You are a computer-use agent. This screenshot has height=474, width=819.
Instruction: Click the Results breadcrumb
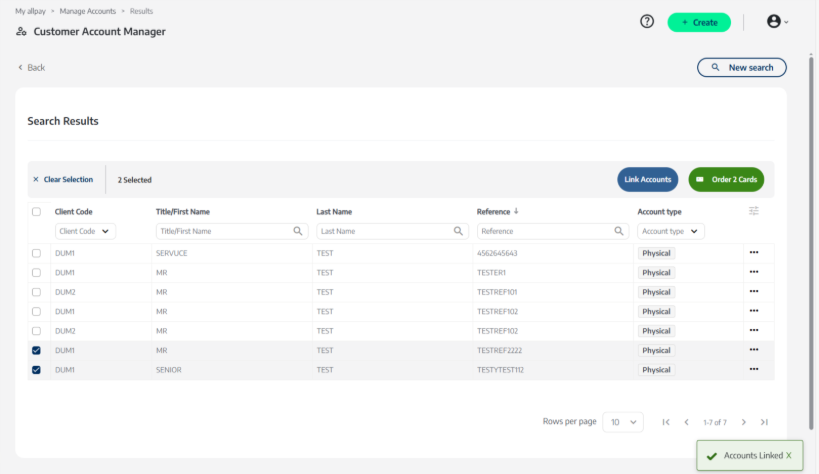[141, 11]
